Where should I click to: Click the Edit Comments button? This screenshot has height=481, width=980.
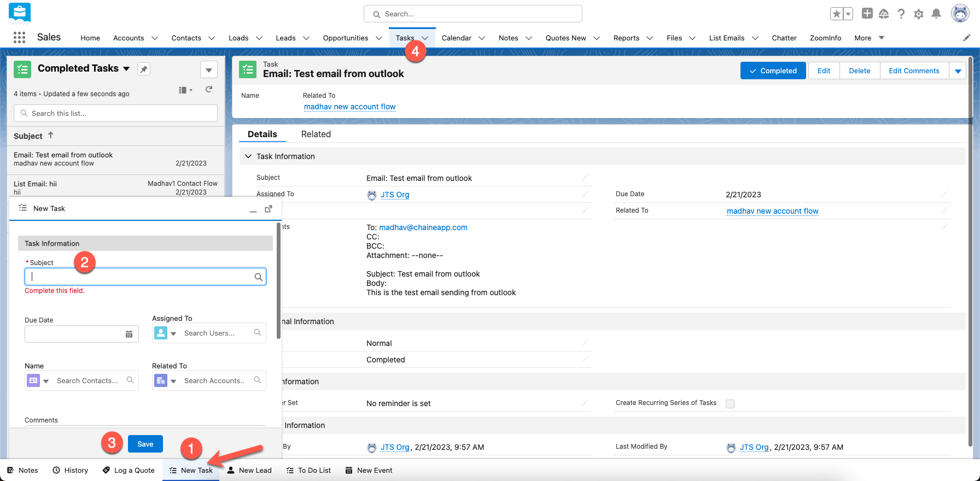(914, 71)
